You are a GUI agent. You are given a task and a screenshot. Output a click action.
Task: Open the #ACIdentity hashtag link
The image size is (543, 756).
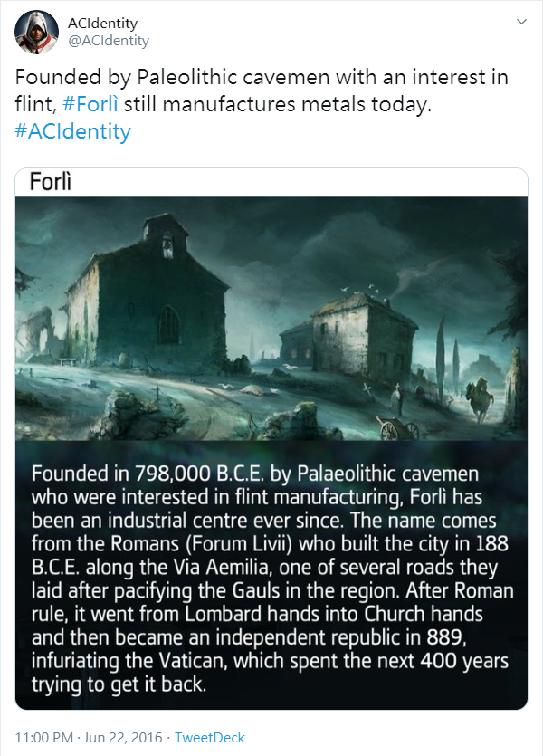click(x=73, y=131)
